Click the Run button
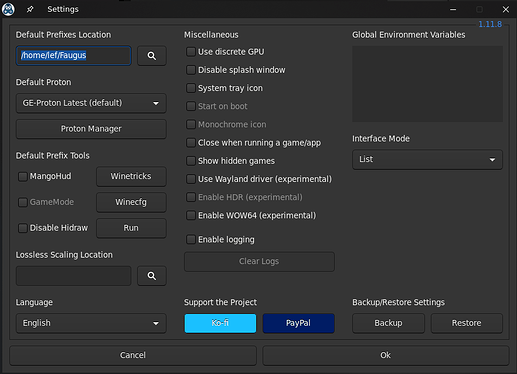 click(131, 228)
